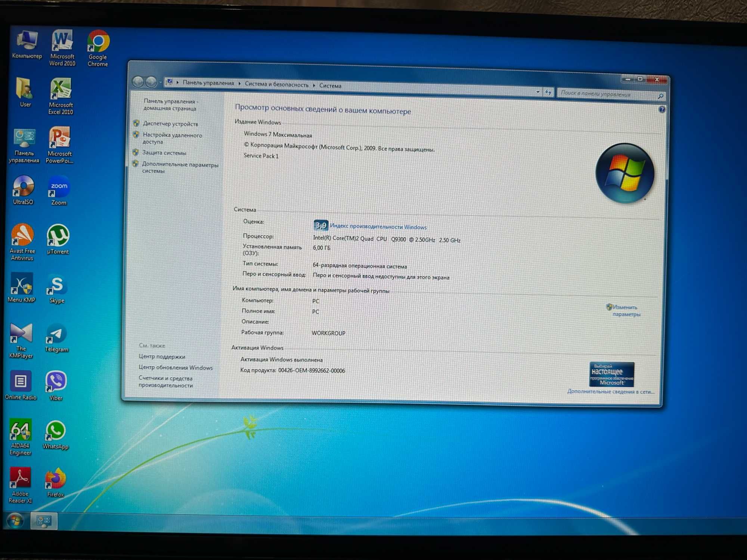Open the Windows Start menu orb
The image size is (747, 560).
[x=15, y=521]
